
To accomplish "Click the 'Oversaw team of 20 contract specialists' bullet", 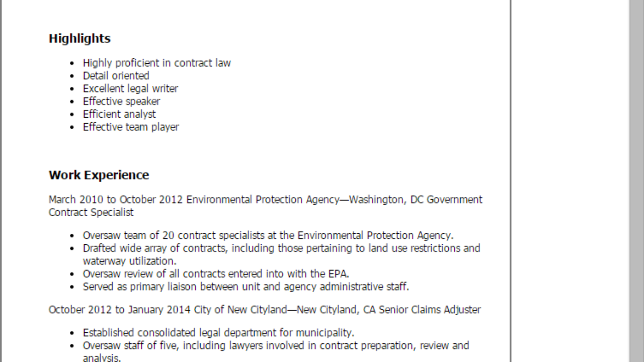I will coord(268,235).
